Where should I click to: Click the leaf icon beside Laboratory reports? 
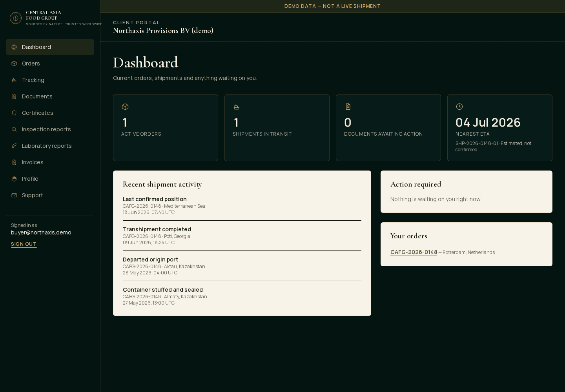[14, 146]
